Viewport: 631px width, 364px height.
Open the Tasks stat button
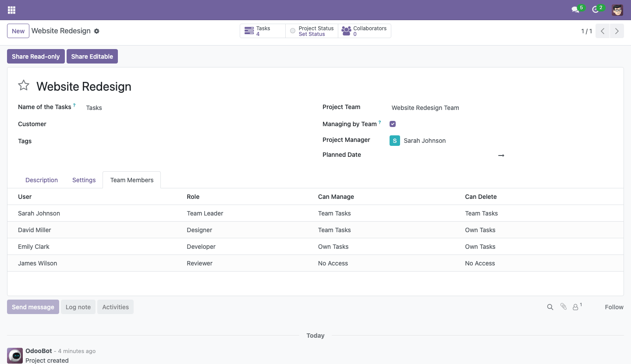262,31
